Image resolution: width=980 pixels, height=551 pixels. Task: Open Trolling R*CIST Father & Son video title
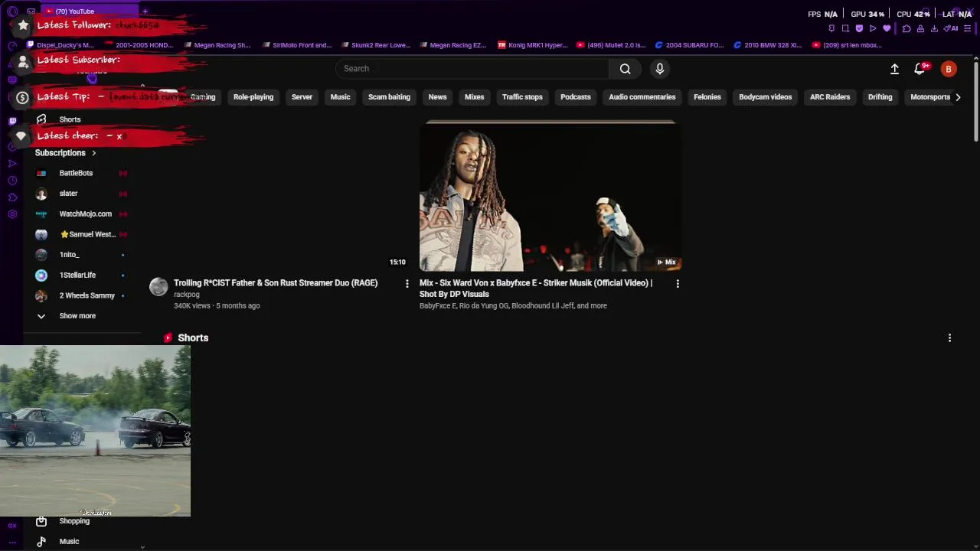click(276, 283)
